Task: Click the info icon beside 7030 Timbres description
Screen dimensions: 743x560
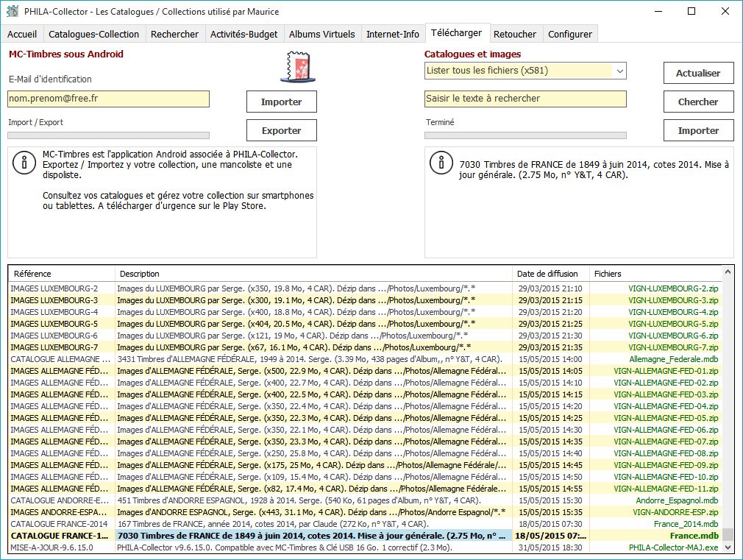Action: (441, 163)
